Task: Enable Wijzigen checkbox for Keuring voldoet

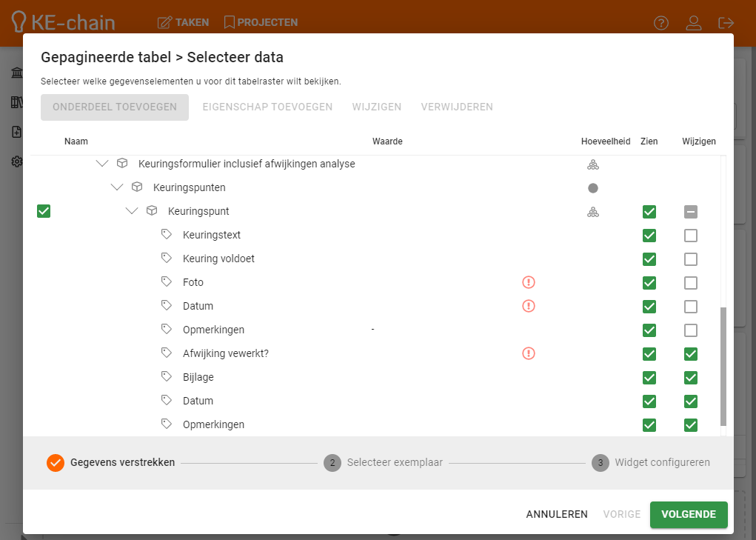Action: click(690, 259)
